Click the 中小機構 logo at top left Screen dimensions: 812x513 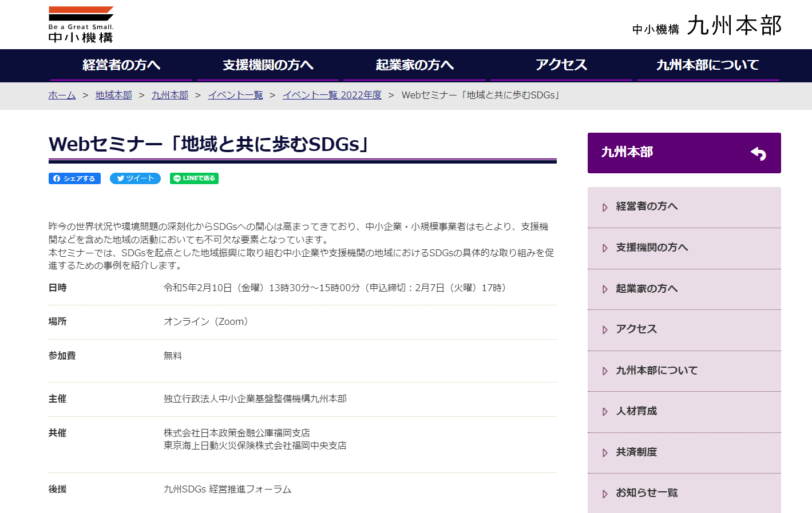click(81, 25)
